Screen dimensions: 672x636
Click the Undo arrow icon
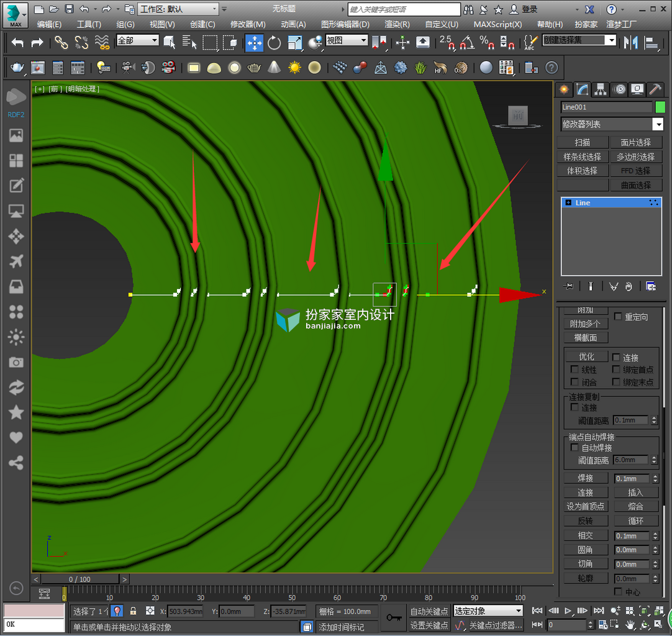17,42
